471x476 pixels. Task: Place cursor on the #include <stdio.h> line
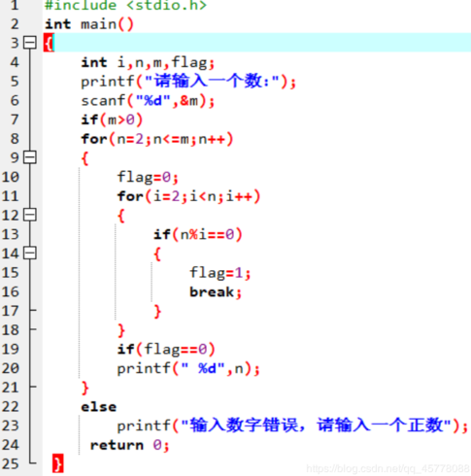tap(125, 5)
